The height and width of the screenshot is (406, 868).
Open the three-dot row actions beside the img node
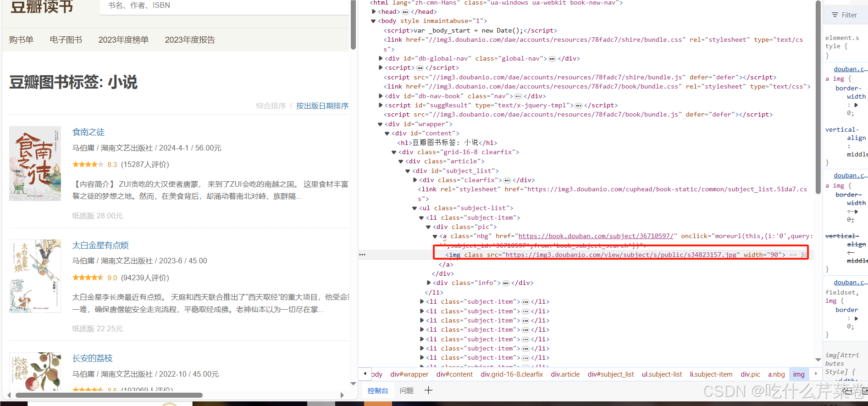[362, 255]
